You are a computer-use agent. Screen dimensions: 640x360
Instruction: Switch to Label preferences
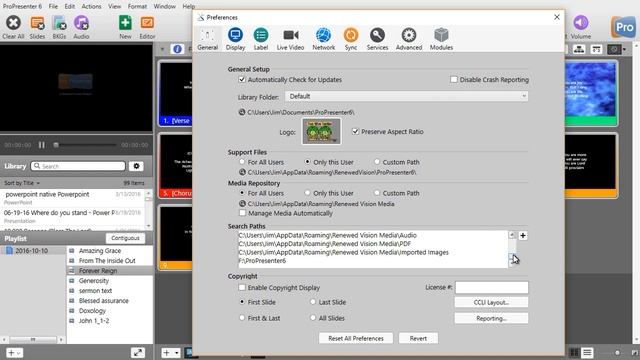261,39
